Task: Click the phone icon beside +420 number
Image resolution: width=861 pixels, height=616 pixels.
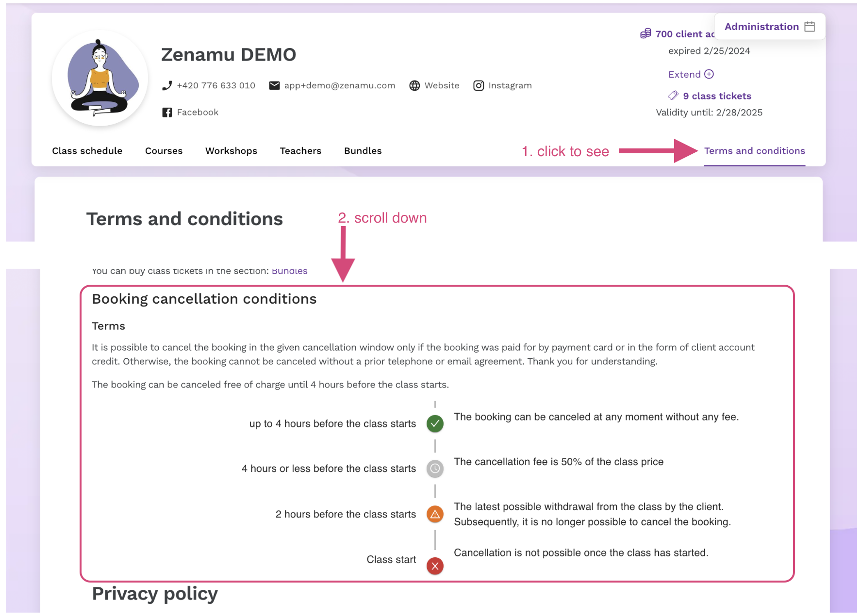Action: (x=167, y=86)
